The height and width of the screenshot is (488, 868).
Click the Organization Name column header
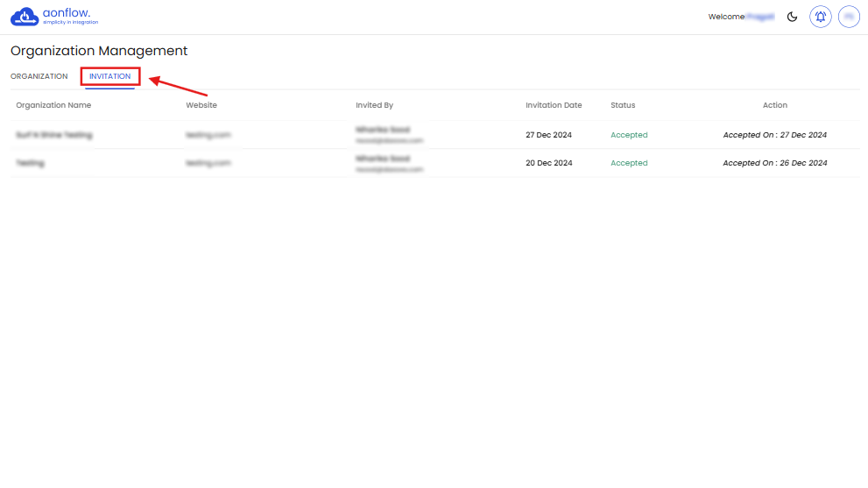(53, 105)
